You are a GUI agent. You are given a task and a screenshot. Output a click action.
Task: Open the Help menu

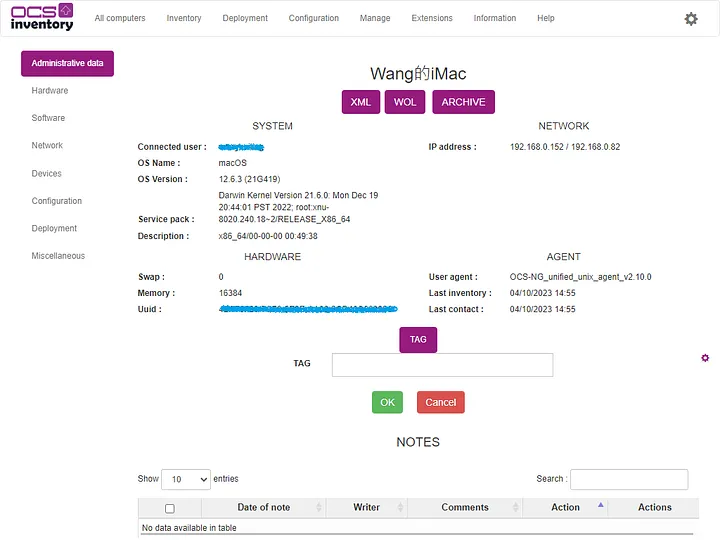546,18
